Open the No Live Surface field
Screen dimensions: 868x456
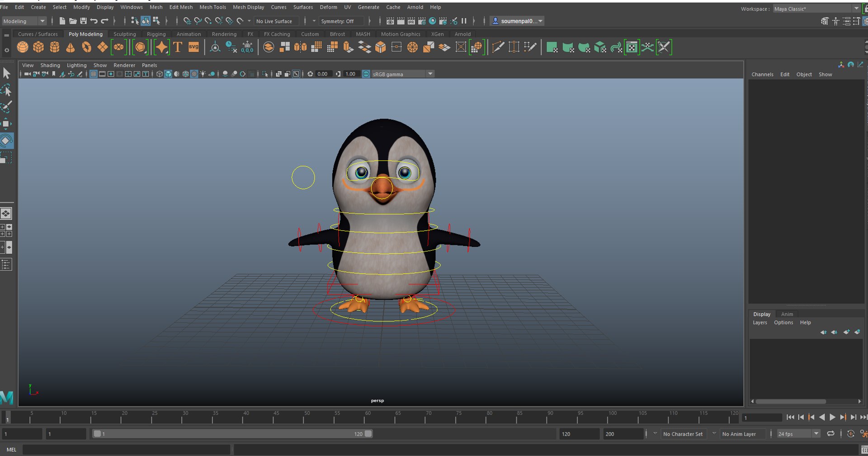pyautogui.click(x=276, y=21)
